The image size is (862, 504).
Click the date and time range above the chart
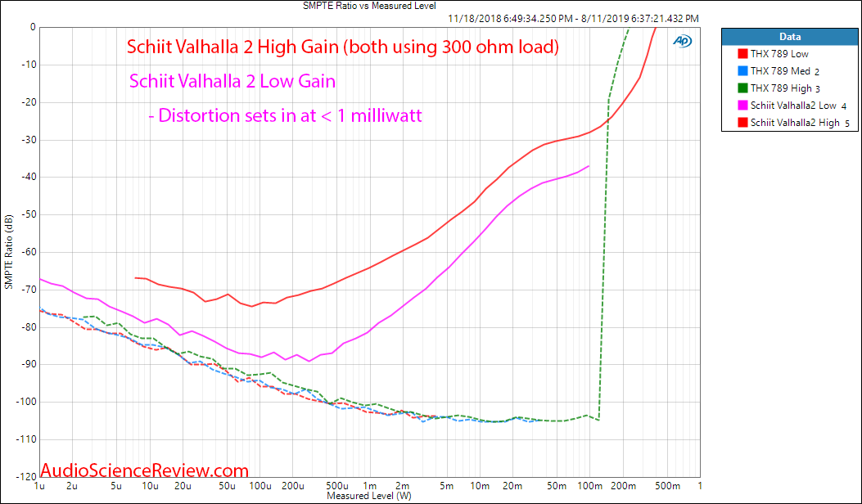pyautogui.click(x=573, y=19)
